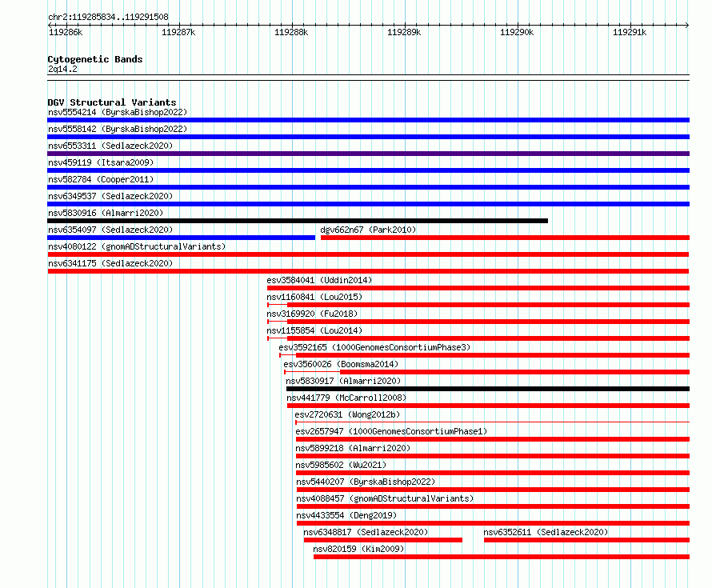Open nsv5830917 (Almarri2020) variant
712x588 pixels.
pyautogui.click(x=343, y=381)
